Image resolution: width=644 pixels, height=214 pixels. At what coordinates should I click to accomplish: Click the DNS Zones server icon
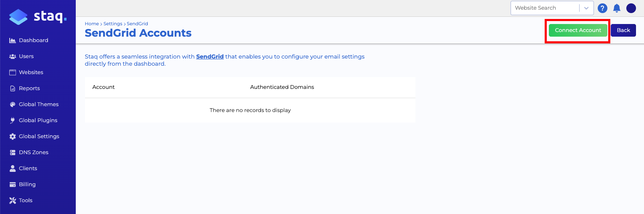click(x=13, y=152)
